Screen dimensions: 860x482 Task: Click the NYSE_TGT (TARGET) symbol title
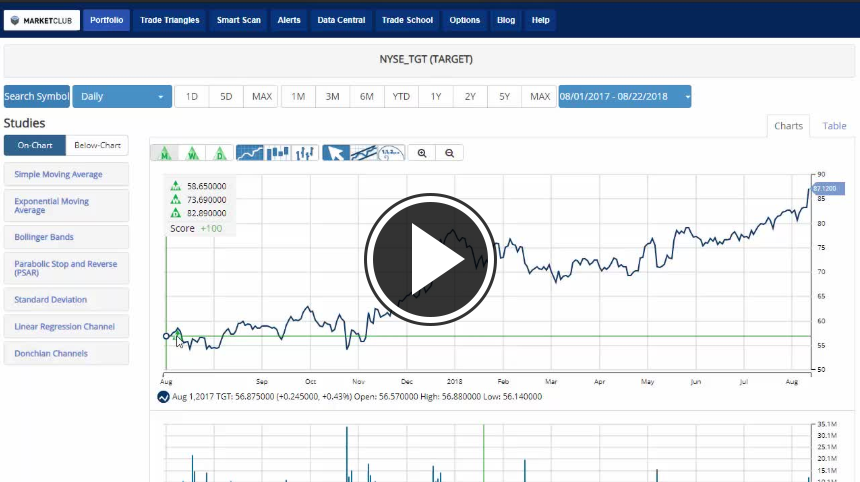pyautogui.click(x=426, y=59)
